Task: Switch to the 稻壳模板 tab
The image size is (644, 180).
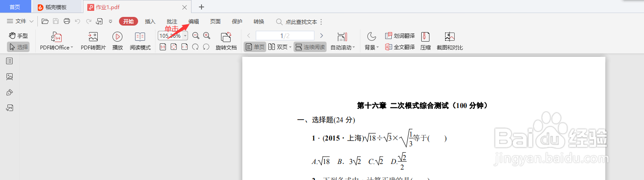Action: click(x=56, y=7)
